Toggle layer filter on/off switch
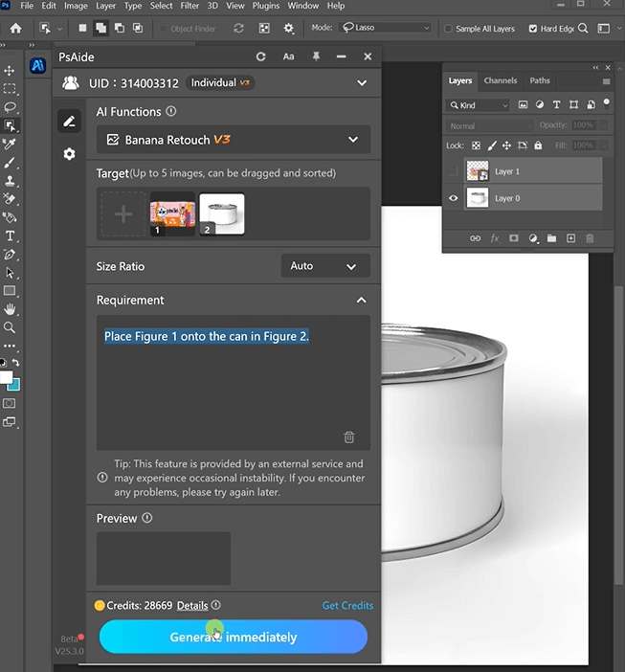Viewport: 625px width, 672px height. click(606, 102)
